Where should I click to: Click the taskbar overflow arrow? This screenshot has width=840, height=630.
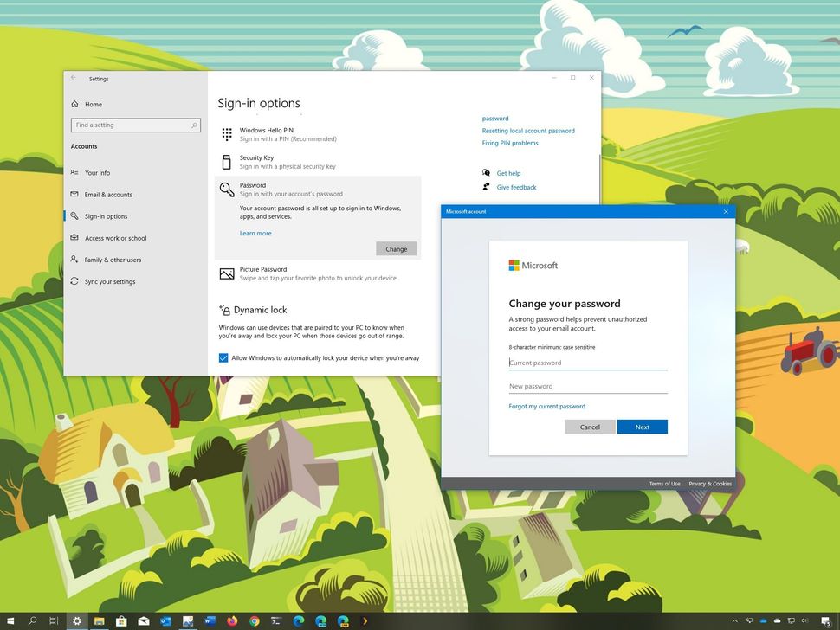pos(363,620)
